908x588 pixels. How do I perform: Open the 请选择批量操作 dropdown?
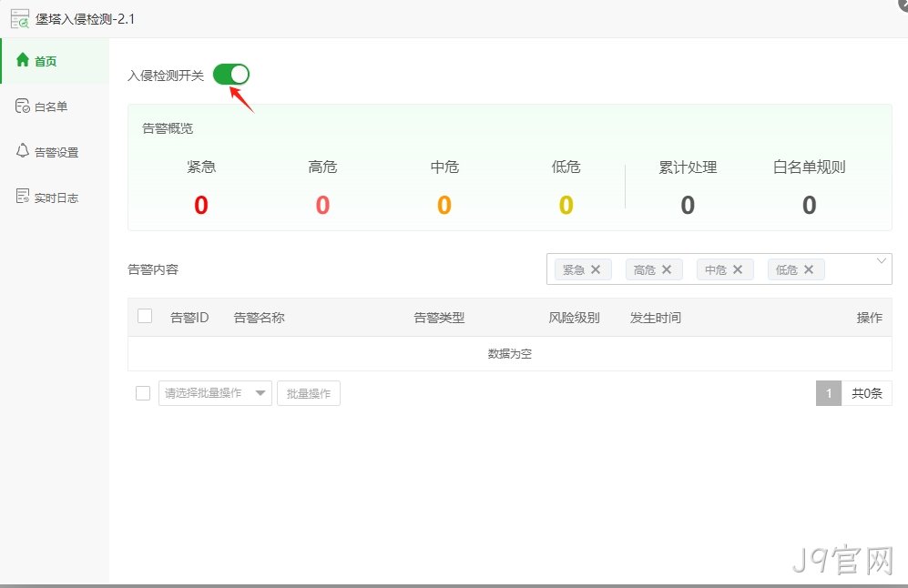click(216, 393)
